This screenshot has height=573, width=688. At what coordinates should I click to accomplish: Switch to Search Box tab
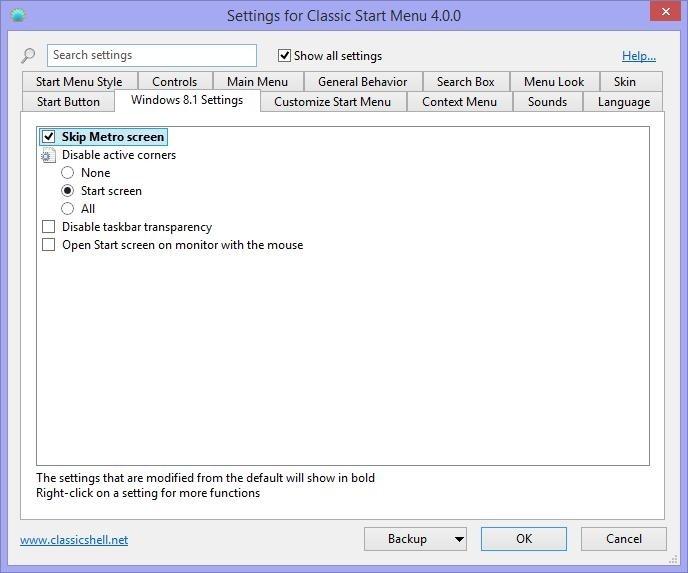[466, 82]
